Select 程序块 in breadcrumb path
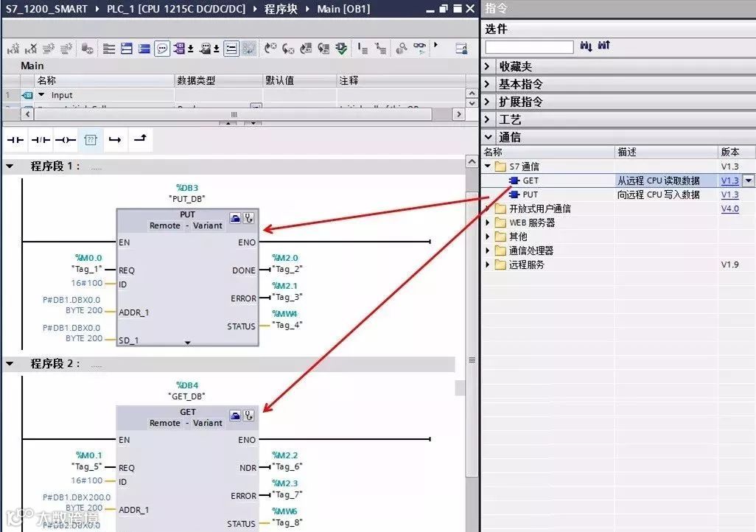Viewport: 756px width, 532px height. pyautogui.click(x=281, y=9)
